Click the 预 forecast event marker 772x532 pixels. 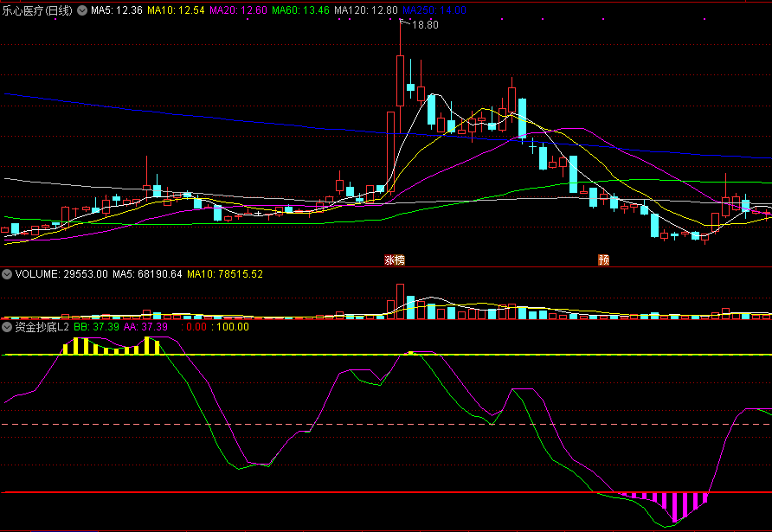pyautogui.click(x=603, y=260)
